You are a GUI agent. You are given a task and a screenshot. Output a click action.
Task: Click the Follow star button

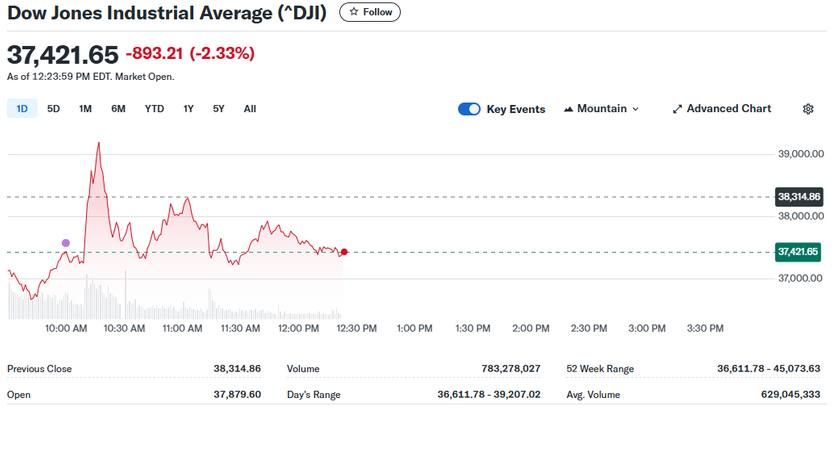370,12
